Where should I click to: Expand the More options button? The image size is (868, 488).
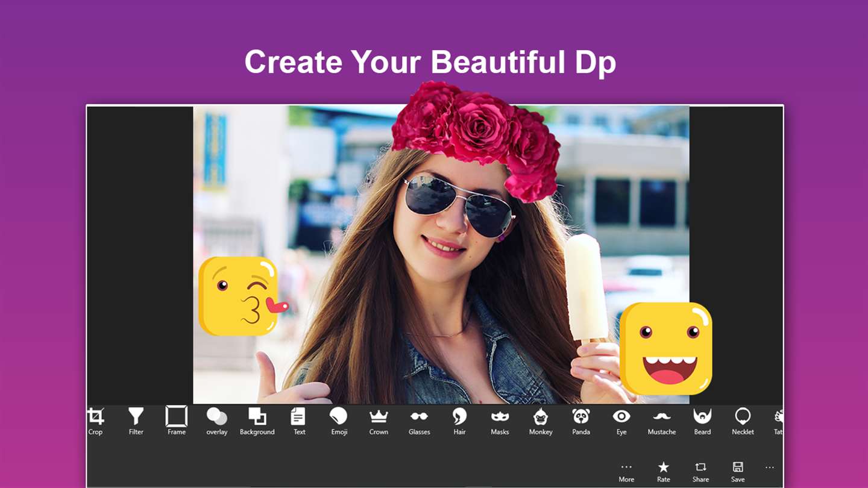626,472
